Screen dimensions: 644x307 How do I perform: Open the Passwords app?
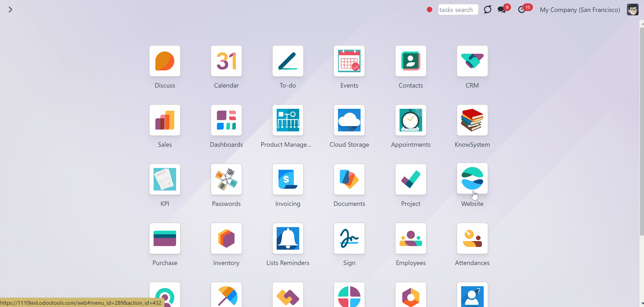click(x=226, y=179)
